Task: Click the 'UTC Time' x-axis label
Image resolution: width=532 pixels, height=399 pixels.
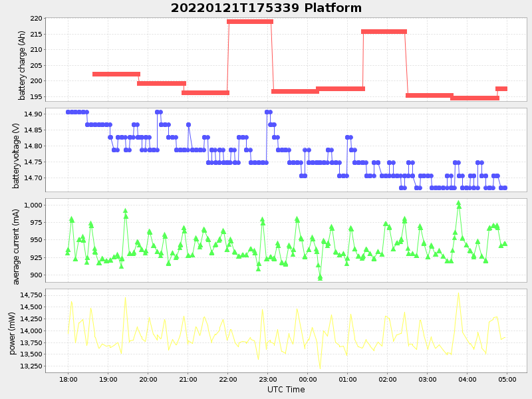Action: 286,390
